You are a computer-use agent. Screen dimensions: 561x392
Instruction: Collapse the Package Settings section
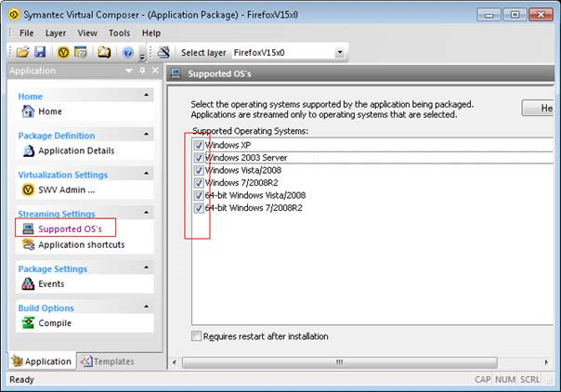tap(147, 268)
